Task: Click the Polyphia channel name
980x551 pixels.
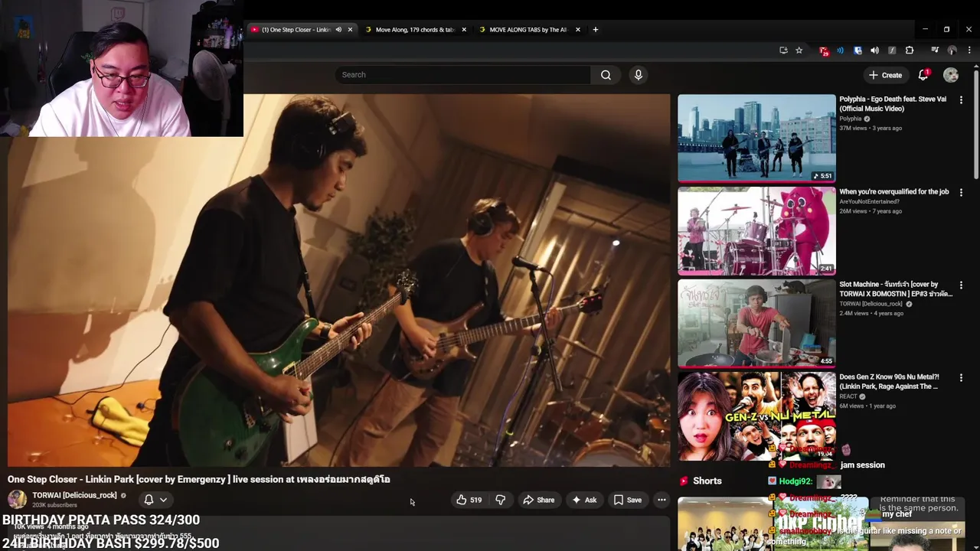Action: point(851,119)
